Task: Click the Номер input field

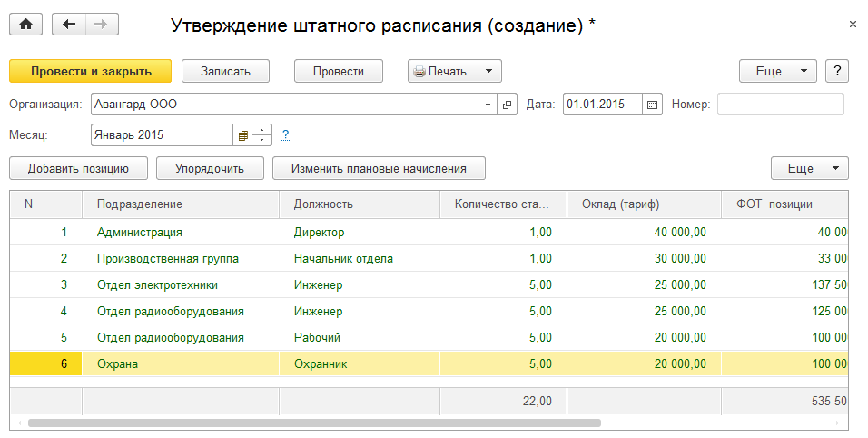Action: click(x=780, y=105)
